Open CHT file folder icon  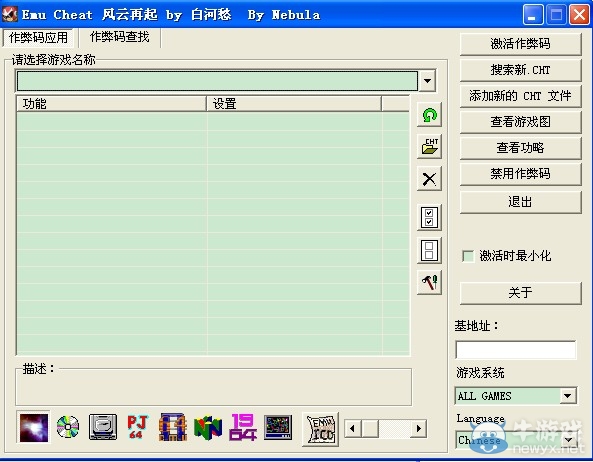coord(429,146)
